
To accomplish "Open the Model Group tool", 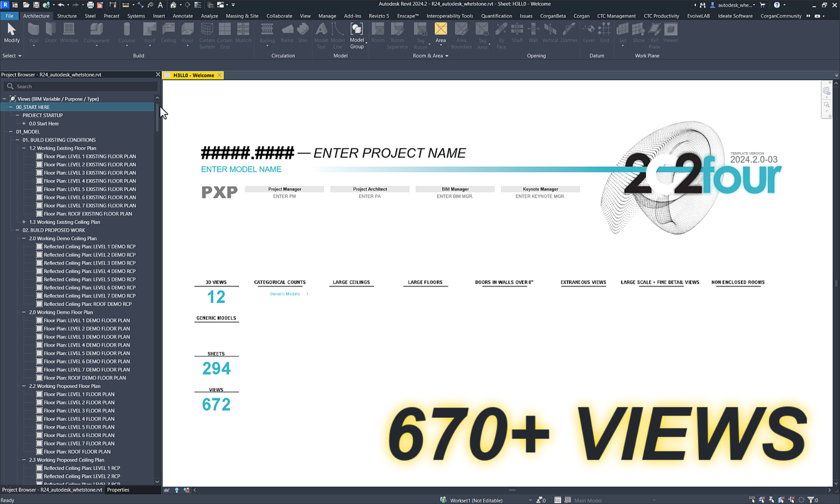I will (x=357, y=36).
